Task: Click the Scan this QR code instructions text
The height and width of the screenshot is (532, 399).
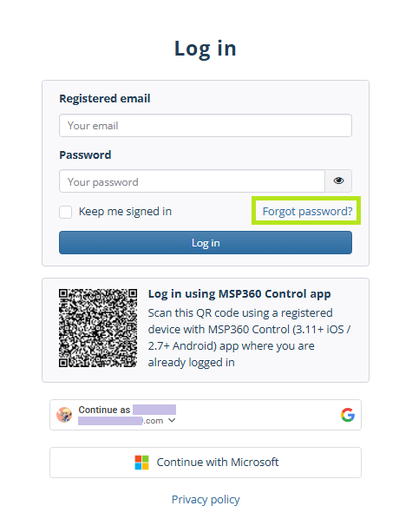Action: 250,338
